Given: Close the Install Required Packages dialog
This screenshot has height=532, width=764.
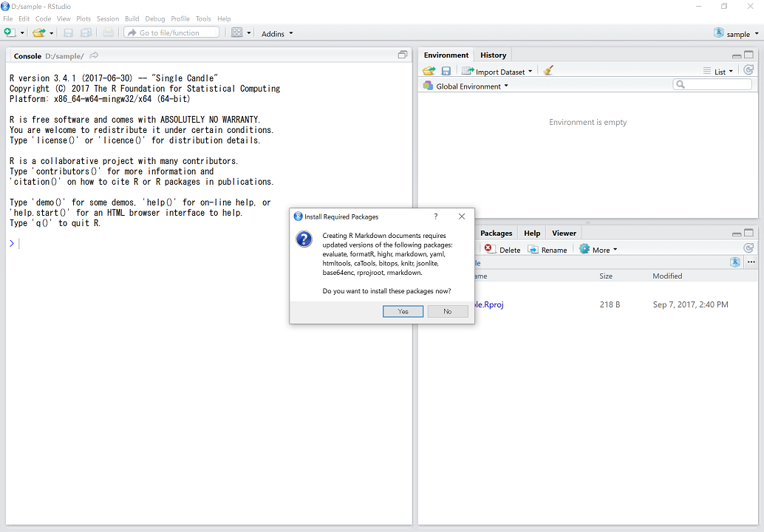Looking at the screenshot, I should [x=462, y=216].
